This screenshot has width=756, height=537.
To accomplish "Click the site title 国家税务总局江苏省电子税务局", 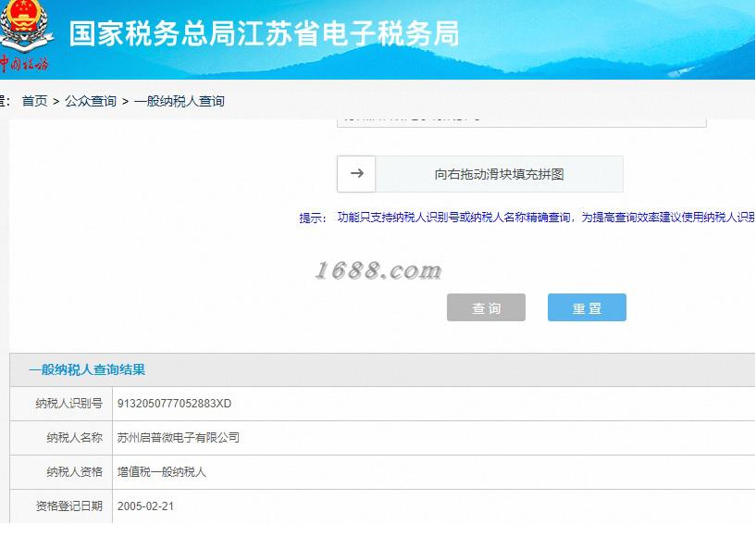I will 265,33.
